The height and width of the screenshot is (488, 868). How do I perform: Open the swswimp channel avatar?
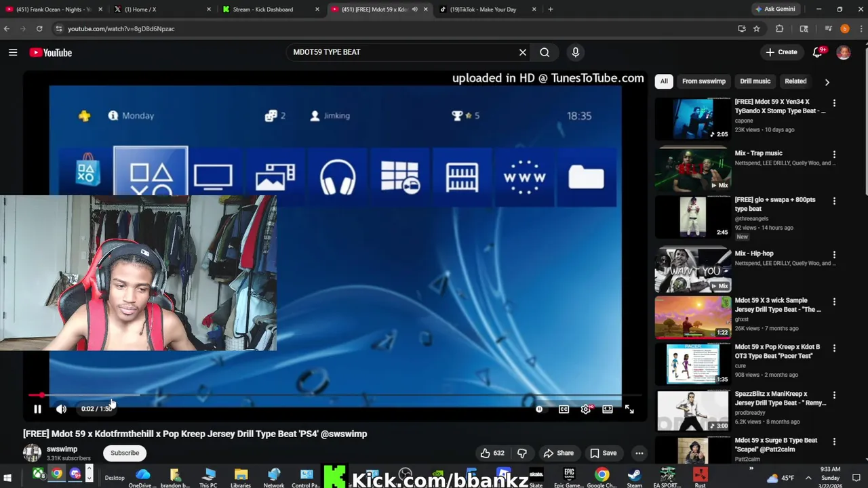(32, 453)
